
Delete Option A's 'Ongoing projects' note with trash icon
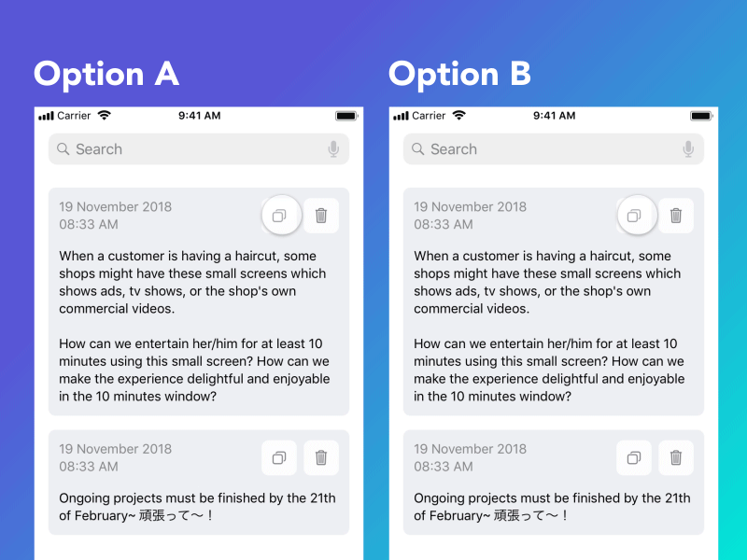click(x=321, y=457)
